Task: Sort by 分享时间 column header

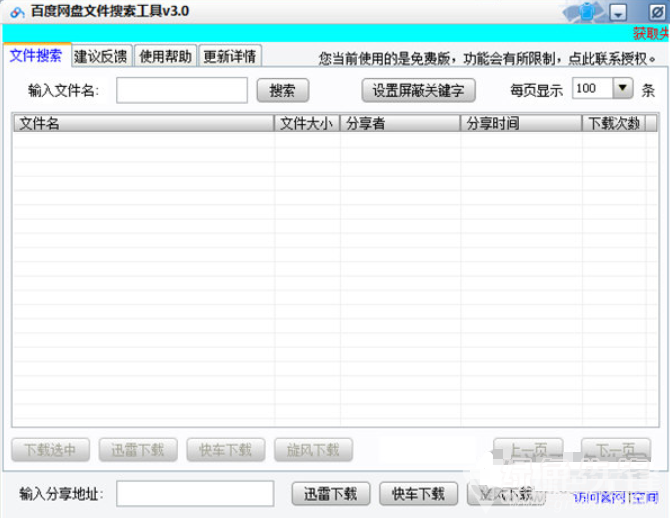Action: (x=521, y=124)
